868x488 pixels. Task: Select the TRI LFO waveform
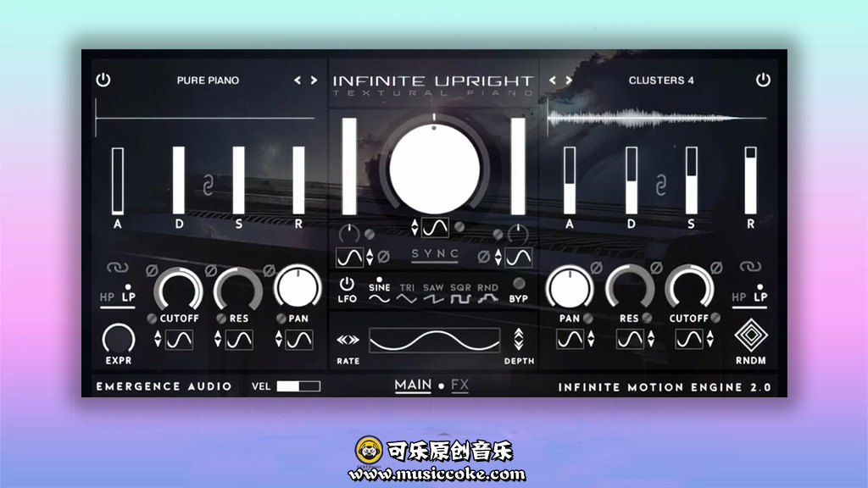[407, 293]
